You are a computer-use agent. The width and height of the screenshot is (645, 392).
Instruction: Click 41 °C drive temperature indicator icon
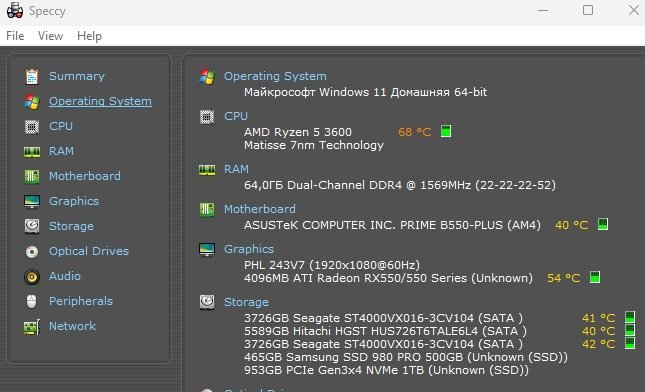pyautogui.click(x=630, y=317)
